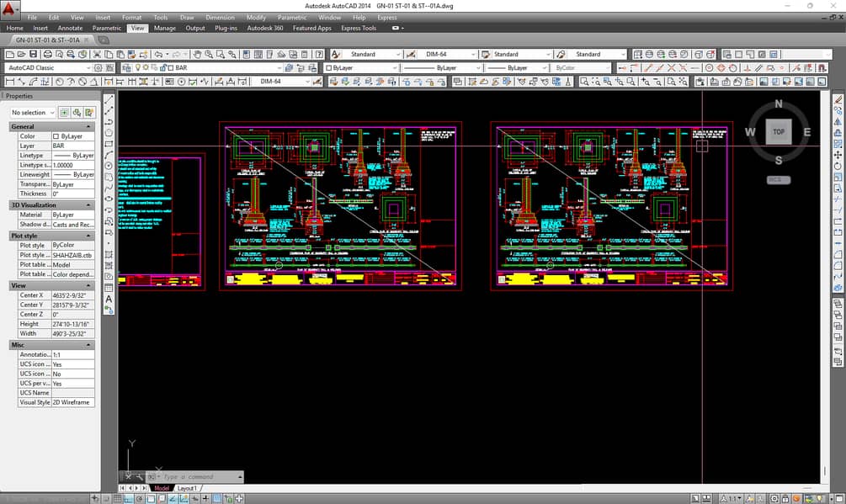Select the Multiline Text 'A' tool
This screenshot has height=504, width=846.
coord(109,299)
